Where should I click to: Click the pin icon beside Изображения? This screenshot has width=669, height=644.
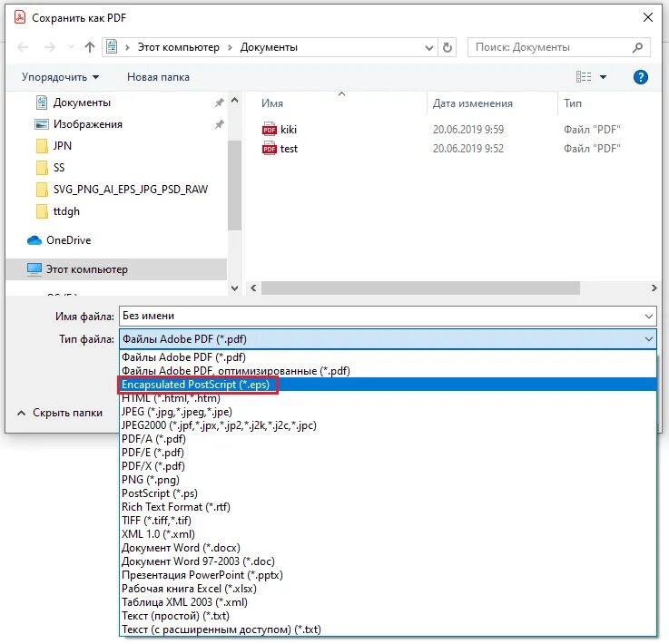(219, 124)
